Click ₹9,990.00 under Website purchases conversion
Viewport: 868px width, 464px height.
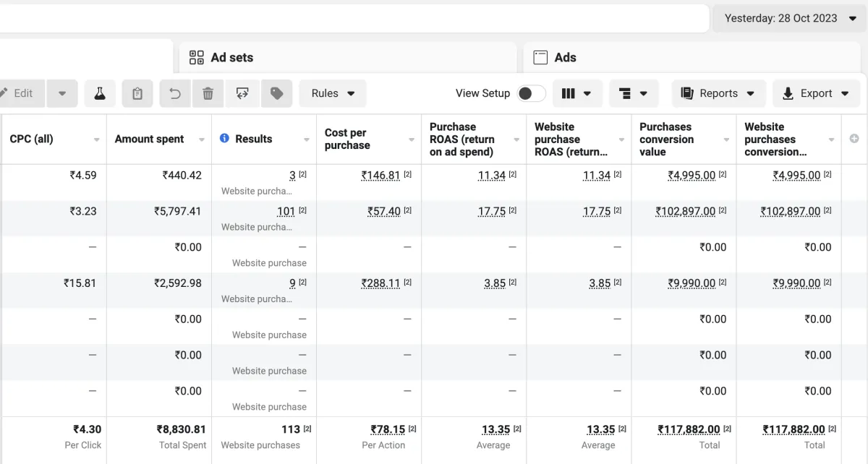coord(796,283)
